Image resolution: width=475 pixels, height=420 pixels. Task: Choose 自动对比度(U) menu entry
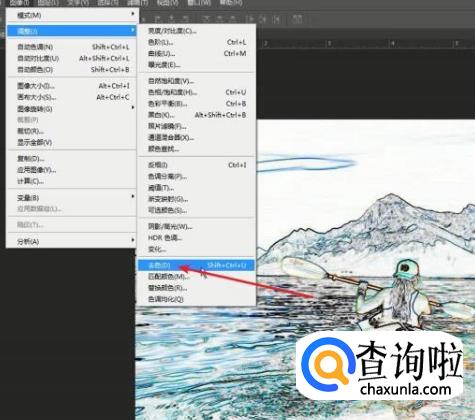point(71,58)
